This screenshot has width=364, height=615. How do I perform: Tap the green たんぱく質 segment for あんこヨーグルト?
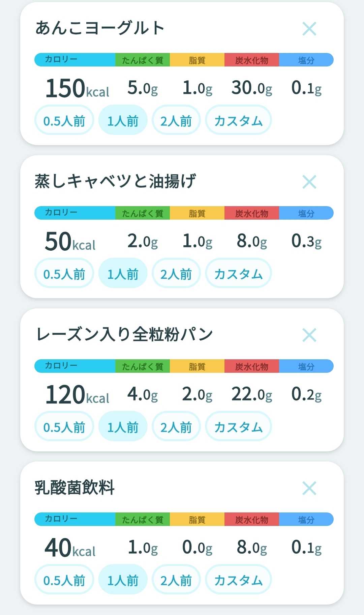[x=143, y=60]
